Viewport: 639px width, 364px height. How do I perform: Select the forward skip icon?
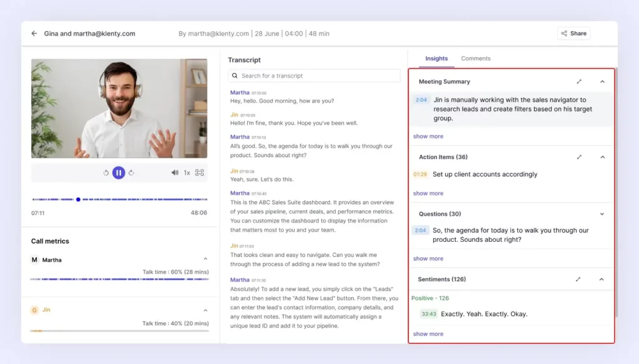click(x=132, y=173)
